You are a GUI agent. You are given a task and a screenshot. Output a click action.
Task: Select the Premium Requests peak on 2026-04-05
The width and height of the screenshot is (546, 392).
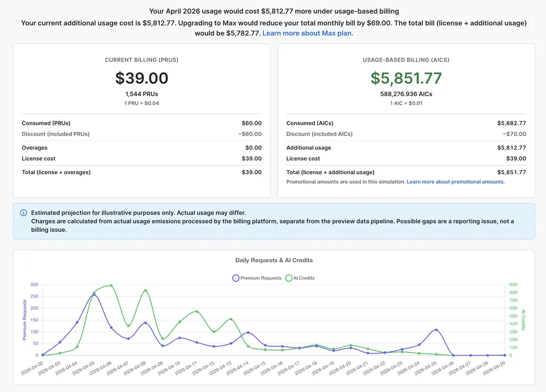(94, 295)
